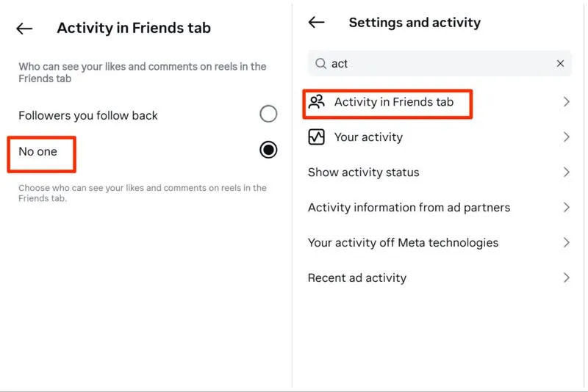Select Followers you follow back radio button
588x392 pixels.
point(268,114)
